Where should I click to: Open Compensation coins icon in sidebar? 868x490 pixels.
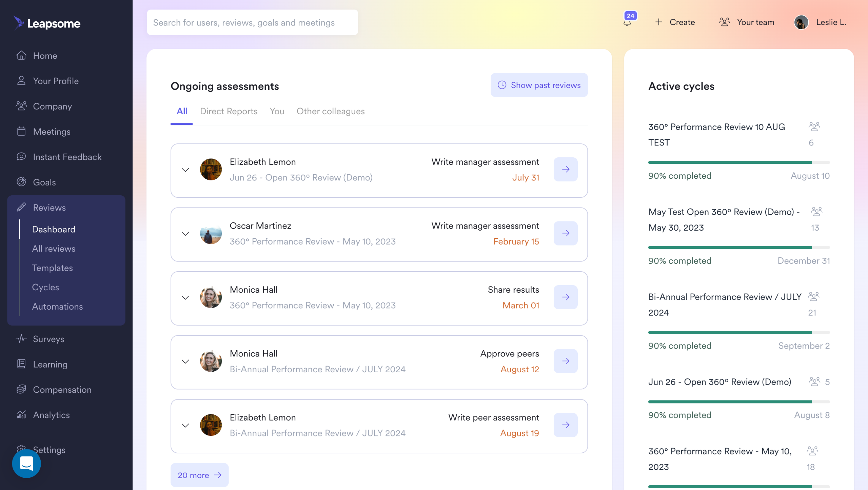(21, 389)
